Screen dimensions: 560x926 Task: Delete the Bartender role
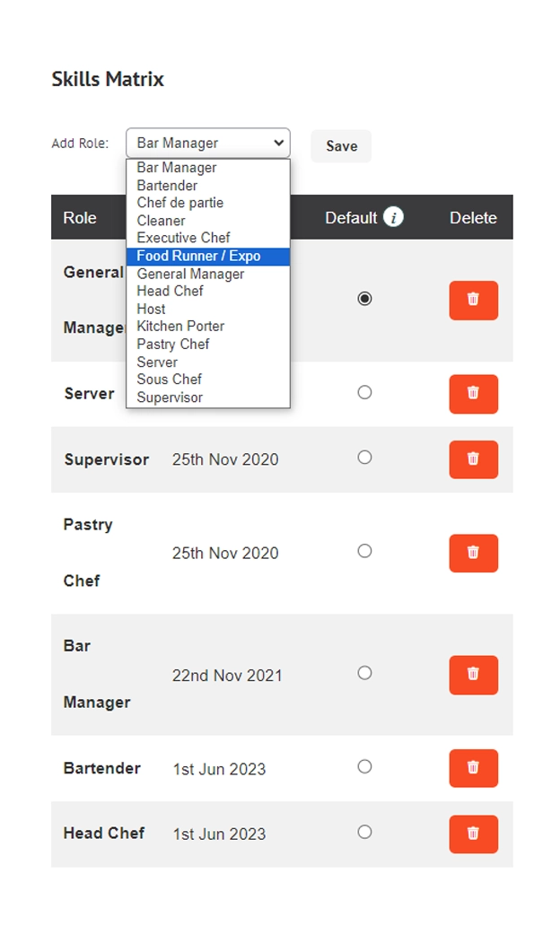pyautogui.click(x=473, y=768)
